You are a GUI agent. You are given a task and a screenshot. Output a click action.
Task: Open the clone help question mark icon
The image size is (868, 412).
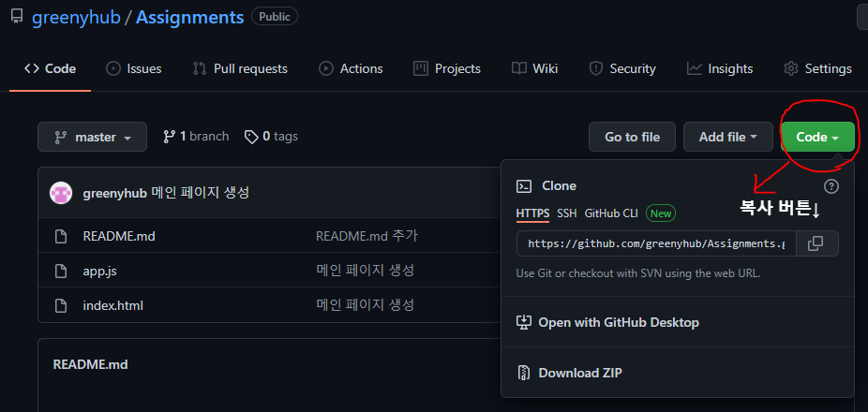tap(831, 186)
